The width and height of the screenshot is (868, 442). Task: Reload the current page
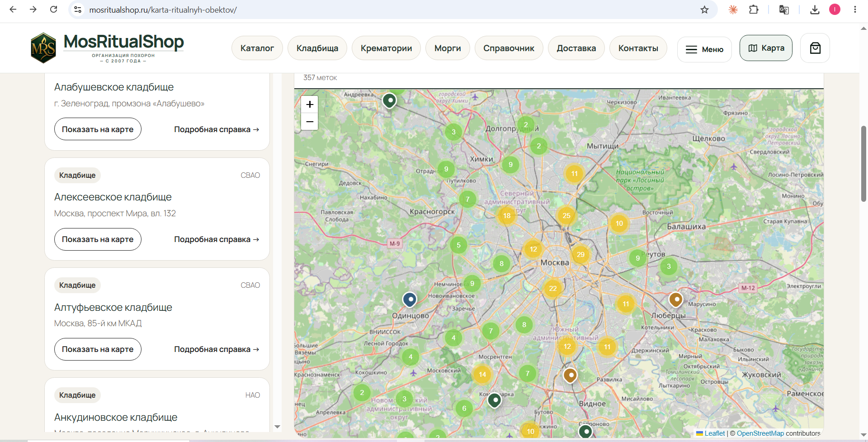tap(53, 10)
